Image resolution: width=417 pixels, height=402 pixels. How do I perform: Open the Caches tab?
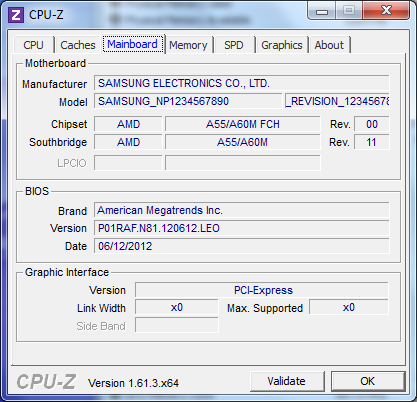[x=78, y=45]
